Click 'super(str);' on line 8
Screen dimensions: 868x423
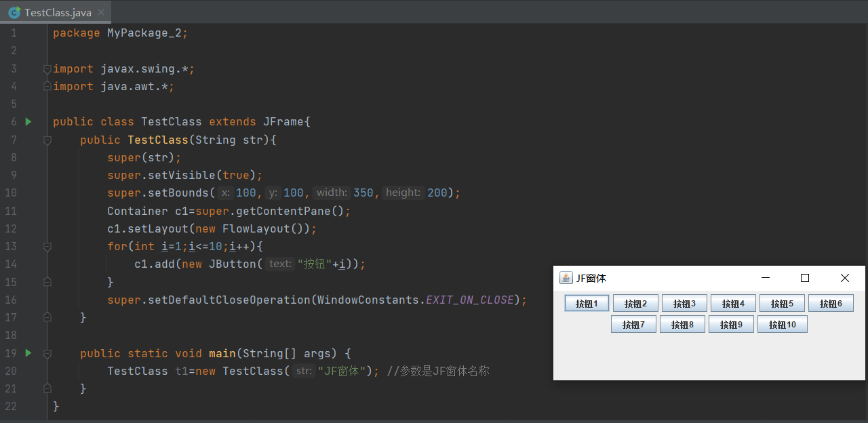click(x=144, y=157)
